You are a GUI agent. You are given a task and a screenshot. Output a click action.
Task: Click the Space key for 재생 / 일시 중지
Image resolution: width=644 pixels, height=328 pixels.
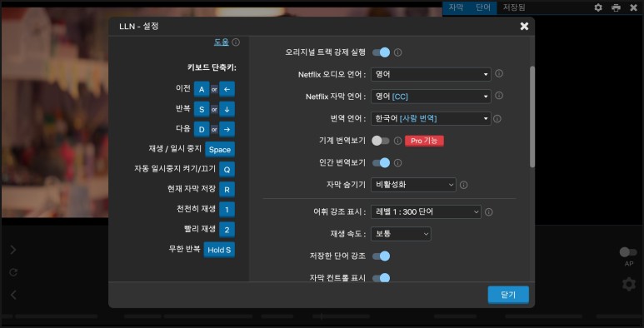(220, 149)
